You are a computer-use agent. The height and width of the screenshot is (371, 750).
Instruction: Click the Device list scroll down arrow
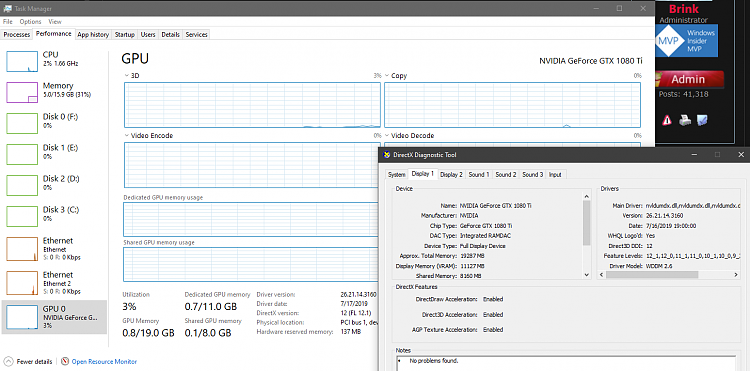(x=587, y=274)
